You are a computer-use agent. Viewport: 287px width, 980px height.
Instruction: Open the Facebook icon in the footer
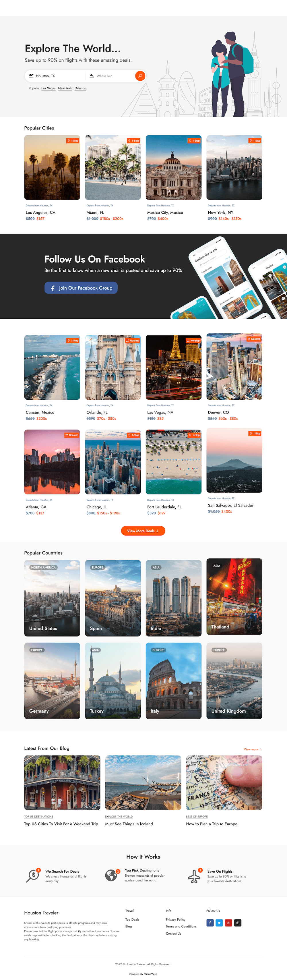pyautogui.click(x=210, y=923)
